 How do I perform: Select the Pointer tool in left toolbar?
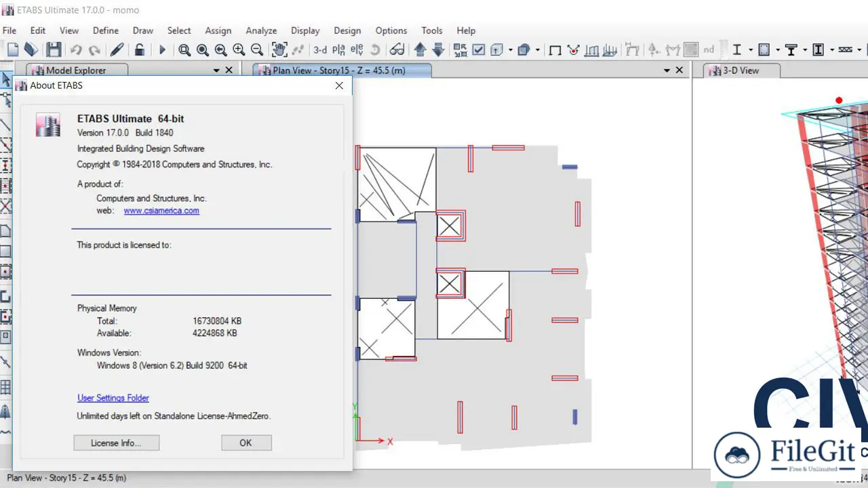click(x=6, y=81)
